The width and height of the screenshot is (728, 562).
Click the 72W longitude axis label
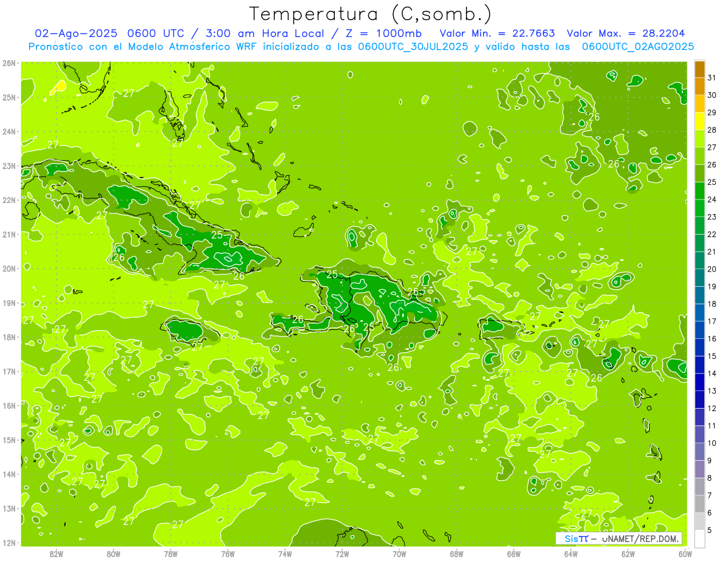342,554
